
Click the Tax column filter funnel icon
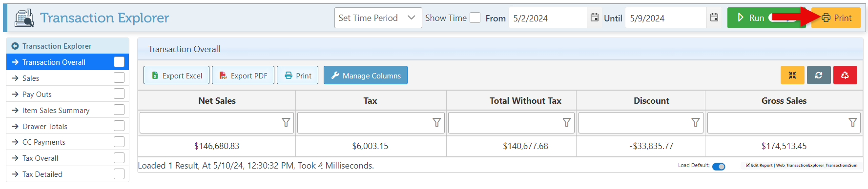pyautogui.click(x=437, y=123)
